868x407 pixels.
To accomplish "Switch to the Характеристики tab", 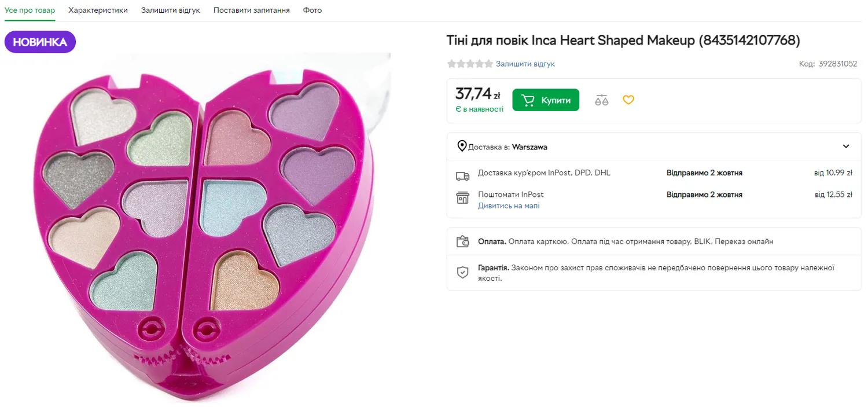I will click(98, 10).
